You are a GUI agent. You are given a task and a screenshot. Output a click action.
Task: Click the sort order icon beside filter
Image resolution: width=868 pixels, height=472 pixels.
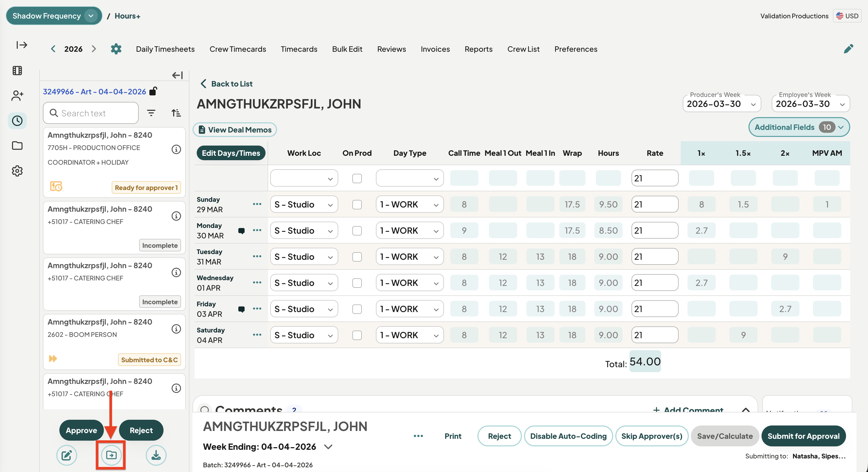(x=176, y=113)
